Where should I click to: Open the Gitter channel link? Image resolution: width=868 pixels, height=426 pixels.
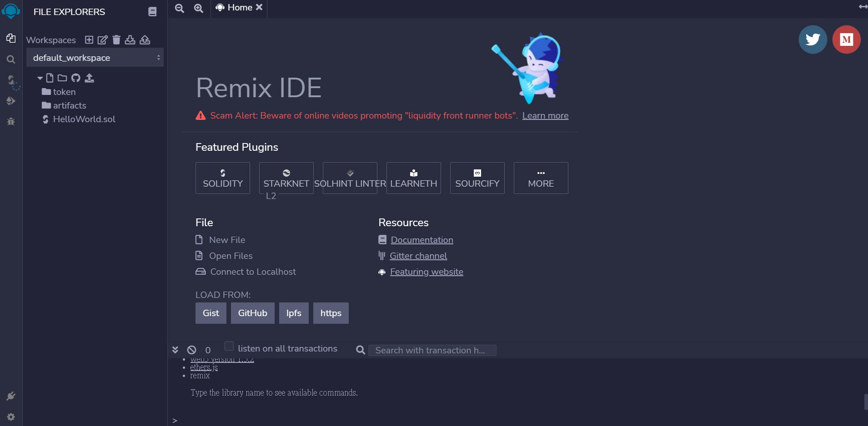[418, 256]
